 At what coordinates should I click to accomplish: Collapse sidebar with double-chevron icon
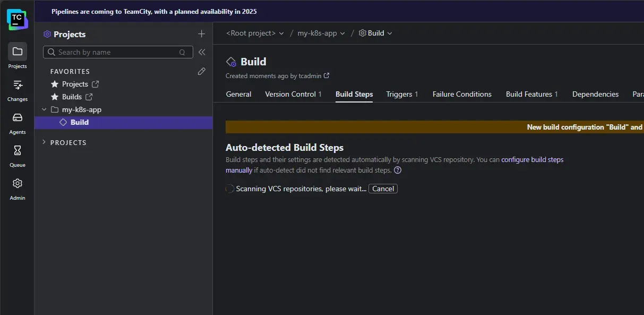pyautogui.click(x=202, y=52)
